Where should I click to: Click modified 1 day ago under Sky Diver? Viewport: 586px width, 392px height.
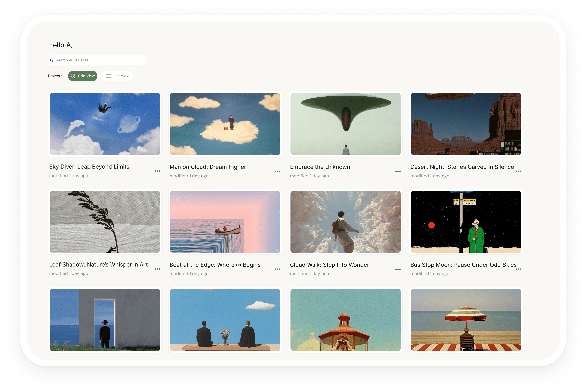[x=69, y=176]
